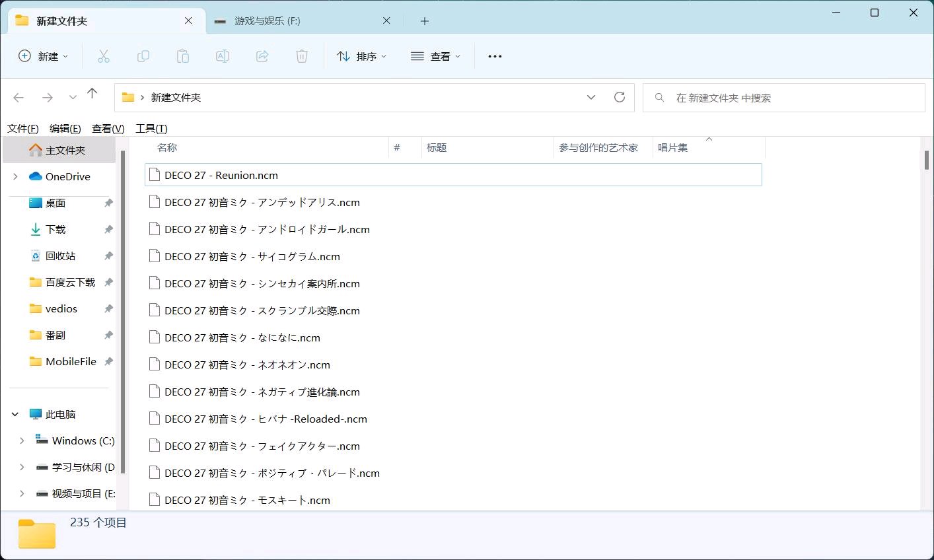
Task: Click the file icon of Reunion.ncm
Action: click(155, 174)
